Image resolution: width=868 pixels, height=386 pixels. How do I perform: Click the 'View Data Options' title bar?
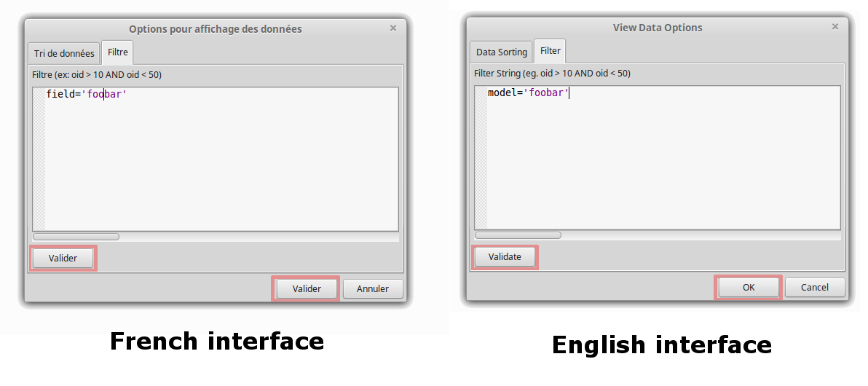pos(657,28)
